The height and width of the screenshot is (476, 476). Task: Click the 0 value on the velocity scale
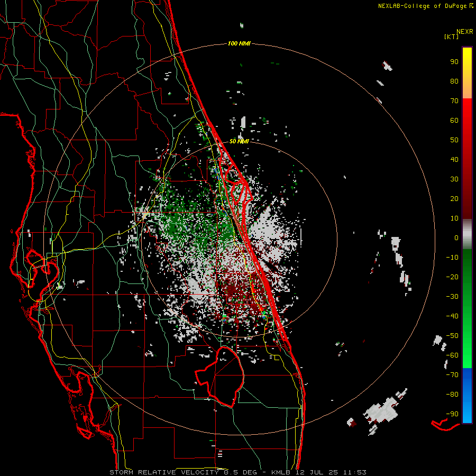[456, 238]
